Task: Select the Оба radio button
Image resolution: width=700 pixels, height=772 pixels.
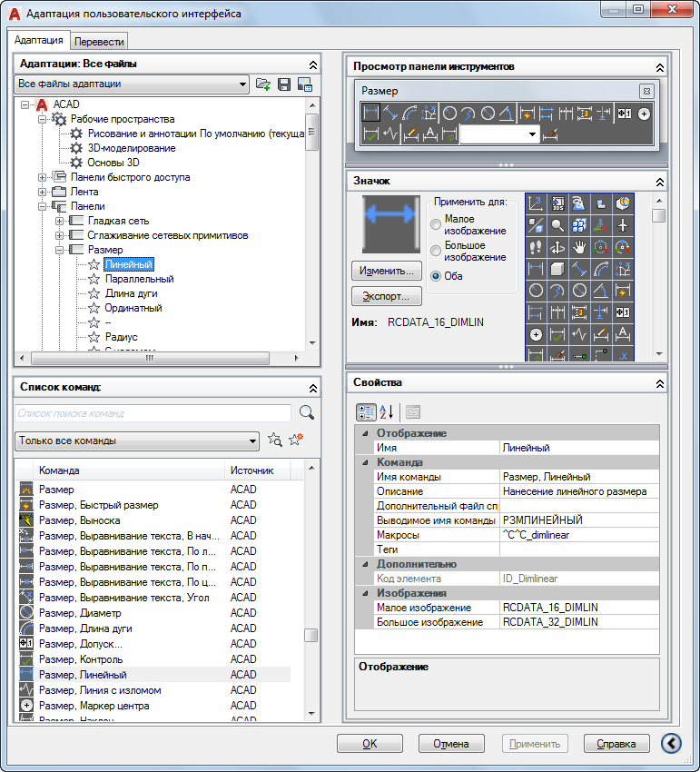Action: point(436,276)
